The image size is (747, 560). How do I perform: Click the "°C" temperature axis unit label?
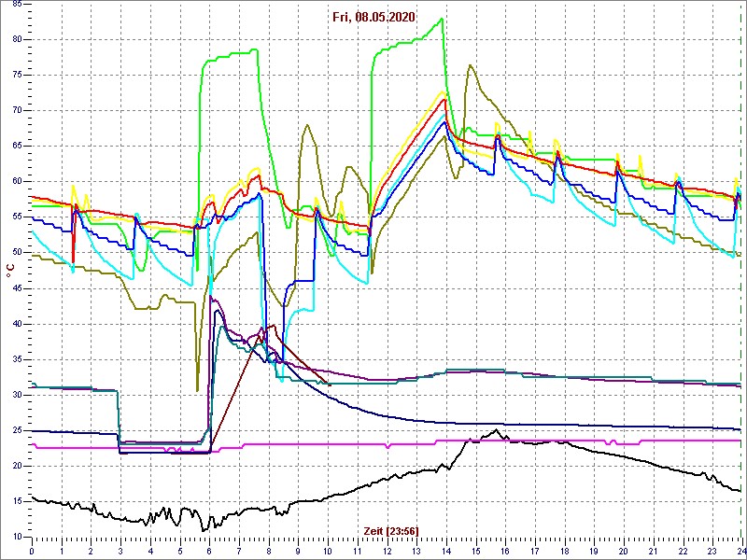click(10, 272)
